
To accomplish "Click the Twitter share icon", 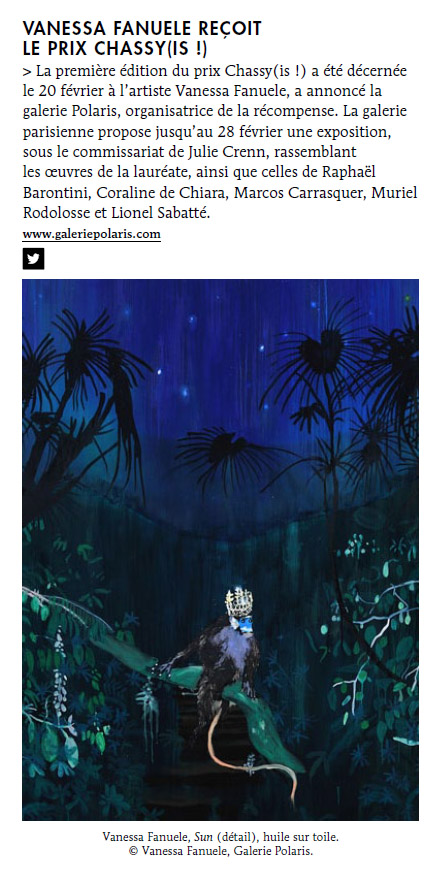I will pyautogui.click(x=33, y=259).
